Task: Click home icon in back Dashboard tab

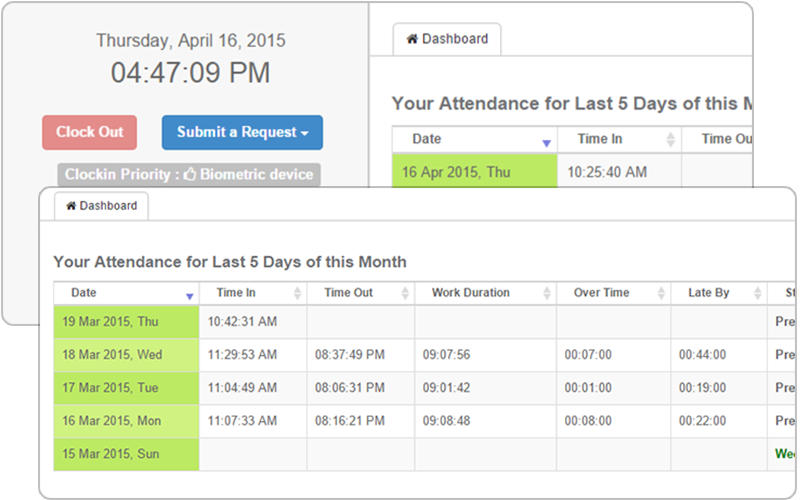Action: point(411,39)
